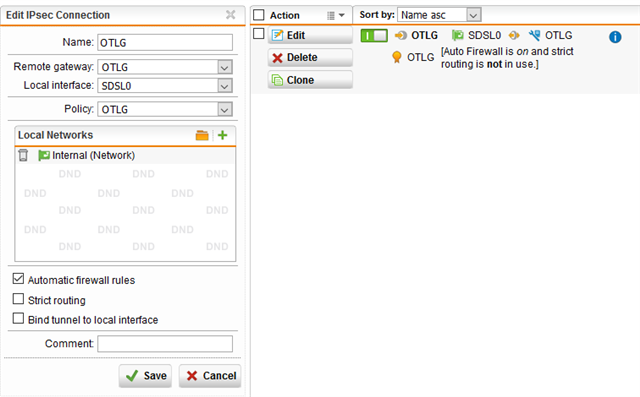This screenshot has height=397, width=640.
Task: Select the OTLG row checkbox
Action: (x=259, y=33)
